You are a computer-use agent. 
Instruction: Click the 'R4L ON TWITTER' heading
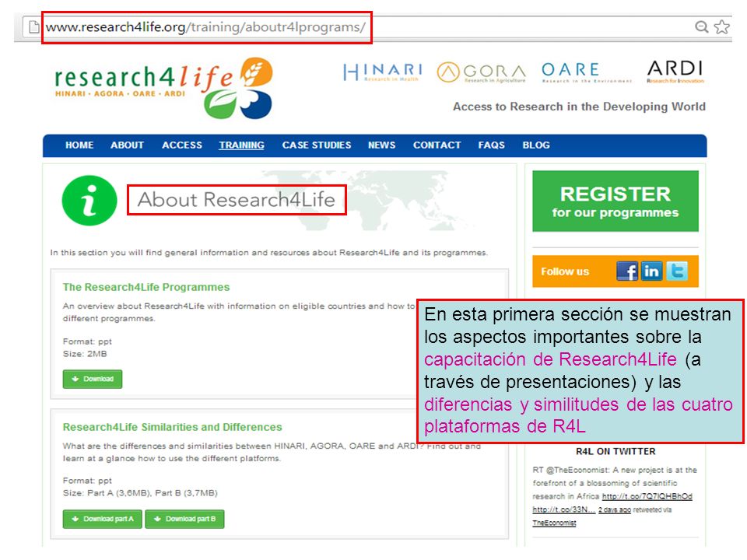(x=615, y=451)
